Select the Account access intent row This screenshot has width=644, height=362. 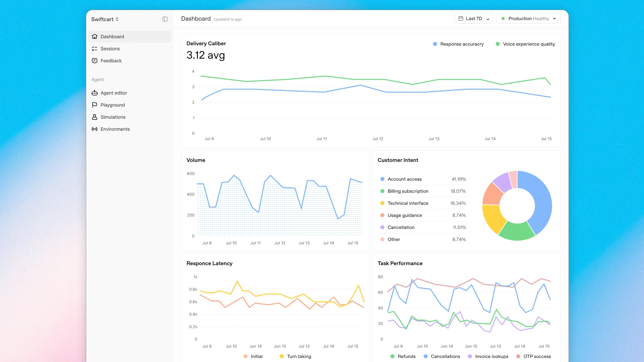coord(423,179)
